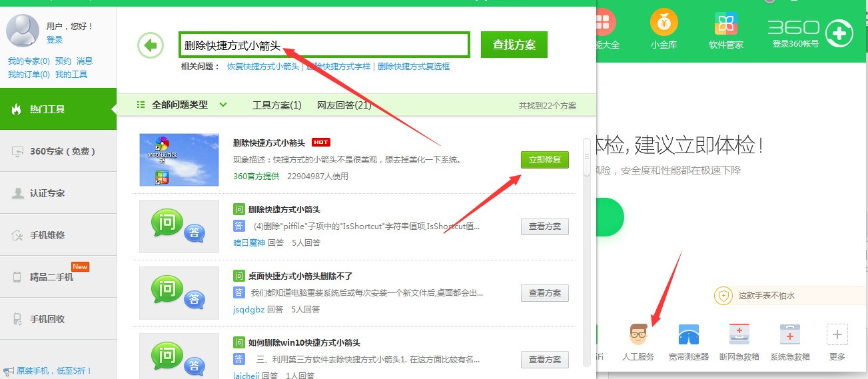Open 我的工具 link
The image size is (868, 379).
(x=71, y=75)
